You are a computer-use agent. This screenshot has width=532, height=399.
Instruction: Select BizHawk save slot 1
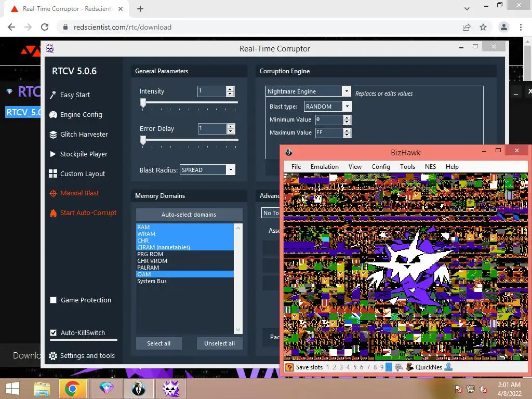tap(328, 367)
